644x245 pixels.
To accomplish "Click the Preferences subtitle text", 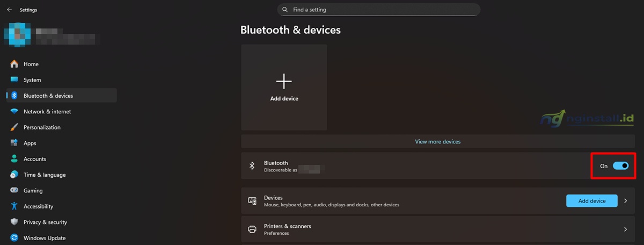I will (276, 233).
